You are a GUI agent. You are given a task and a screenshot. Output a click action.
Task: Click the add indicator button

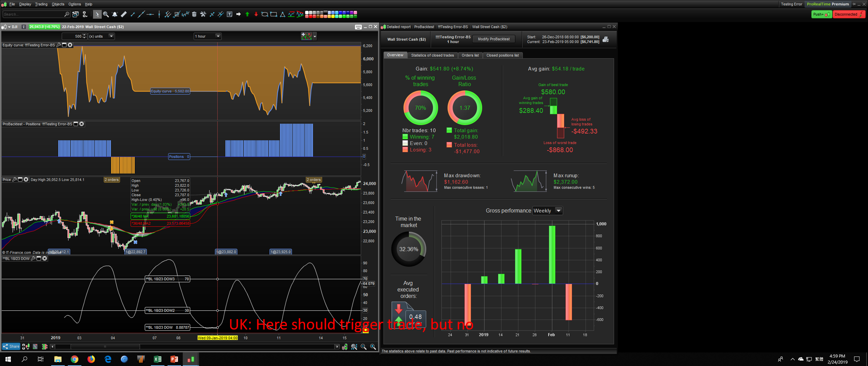(x=306, y=36)
